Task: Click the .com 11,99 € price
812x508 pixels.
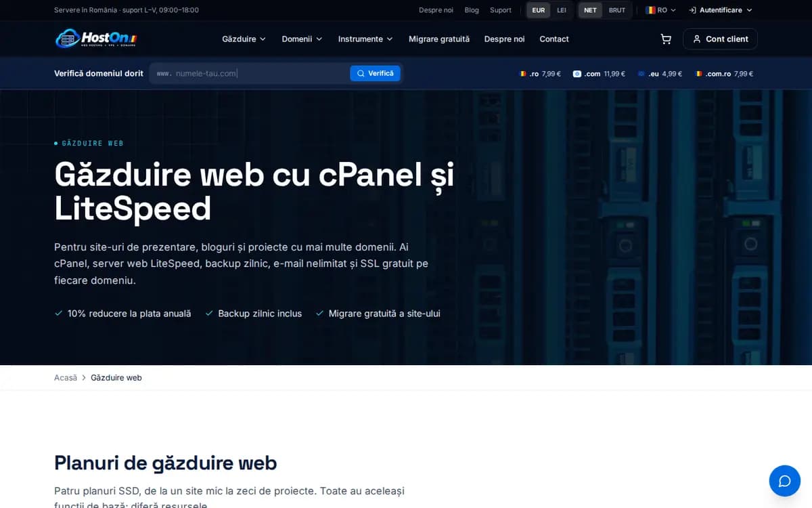Action: [x=599, y=74]
